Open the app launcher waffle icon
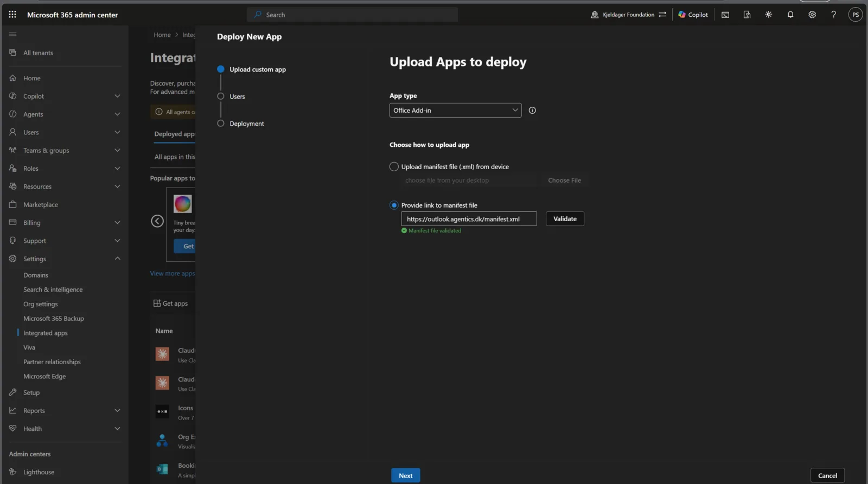This screenshot has height=484, width=868. [12, 15]
